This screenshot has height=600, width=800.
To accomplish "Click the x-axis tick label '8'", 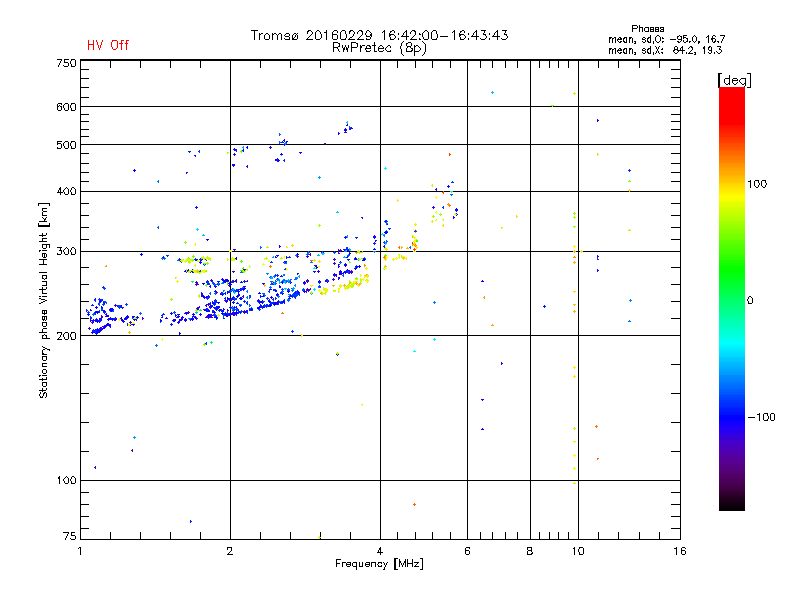I will click(530, 551).
